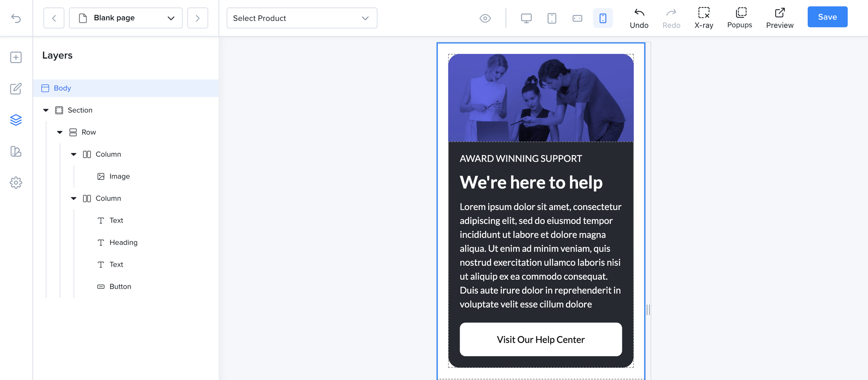
Task: Collapse the Column containing Image
Action: coord(74,154)
